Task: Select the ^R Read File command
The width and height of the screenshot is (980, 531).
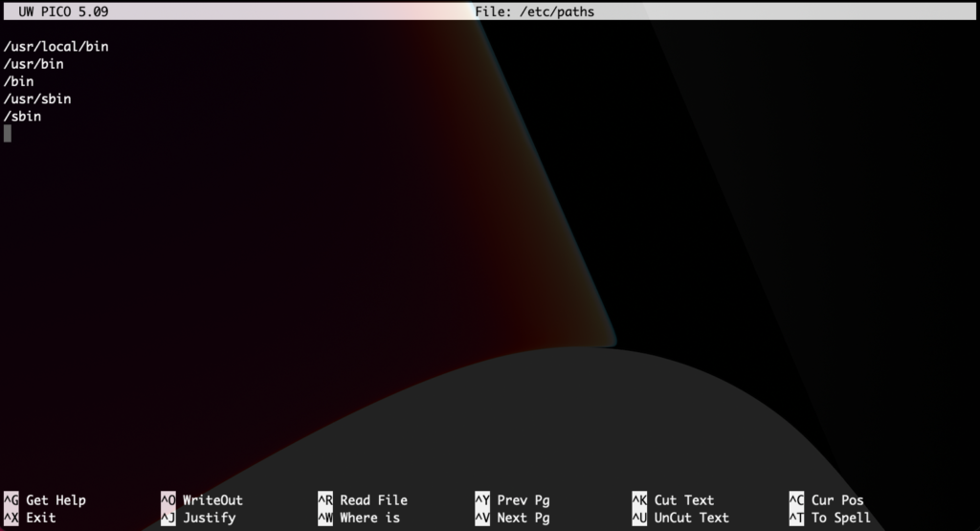Action: click(363, 500)
